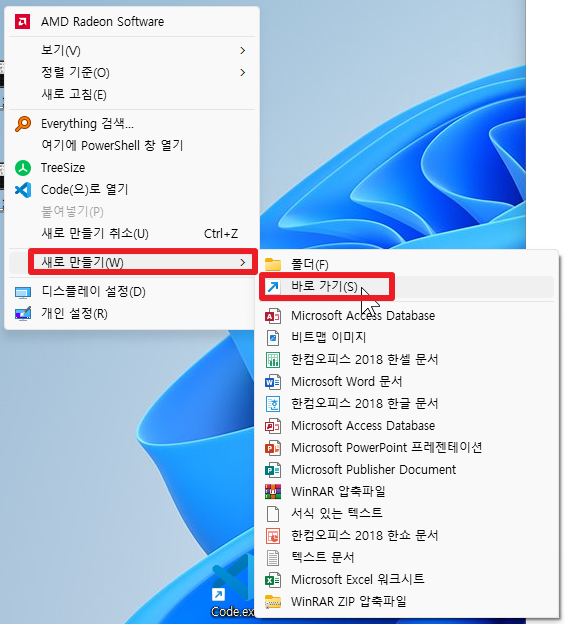This screenshot has width=565, height=624.
Task: Click the 한쇼 presentation icon
Action: [273, 536]
